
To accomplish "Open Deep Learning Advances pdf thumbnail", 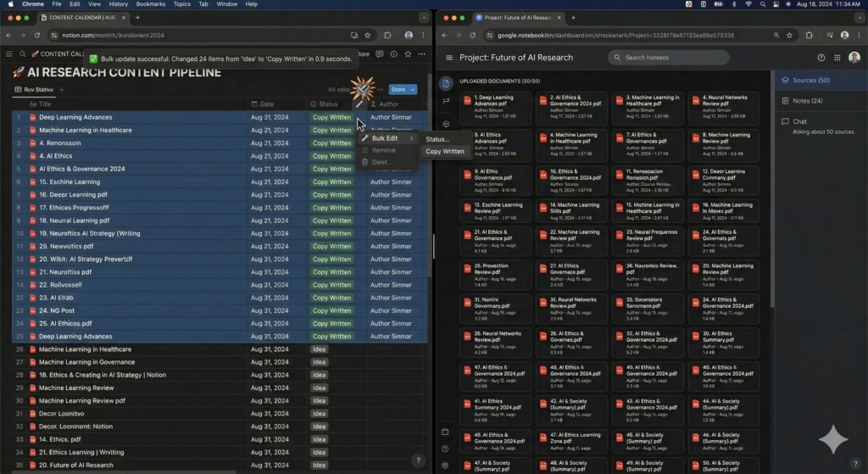I will [x=495, y=107].
